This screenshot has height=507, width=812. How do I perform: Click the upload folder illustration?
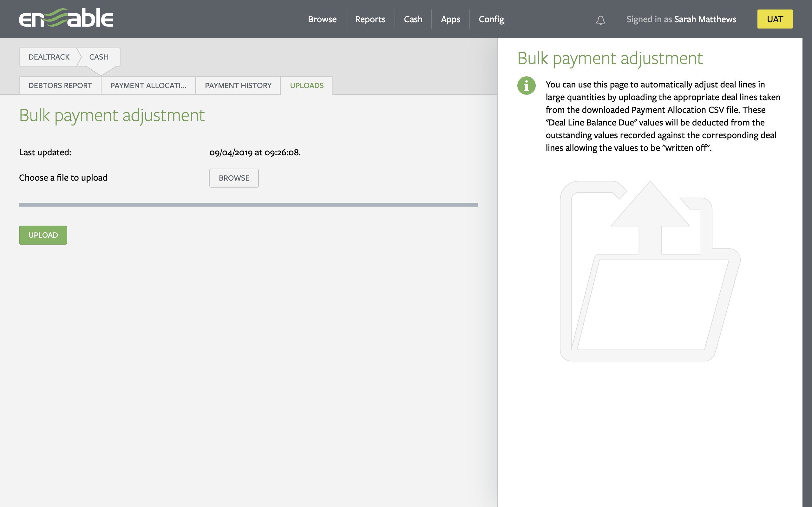click(650, 271)
